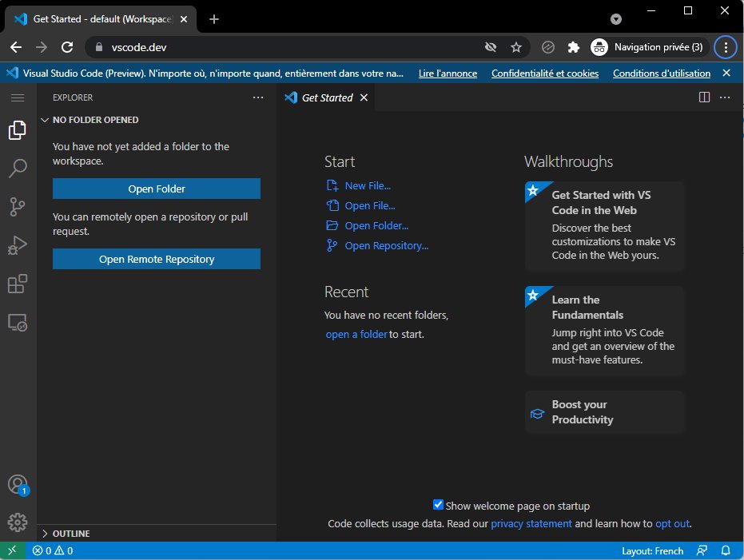Open the browser three-dot menu

(726, 47)
